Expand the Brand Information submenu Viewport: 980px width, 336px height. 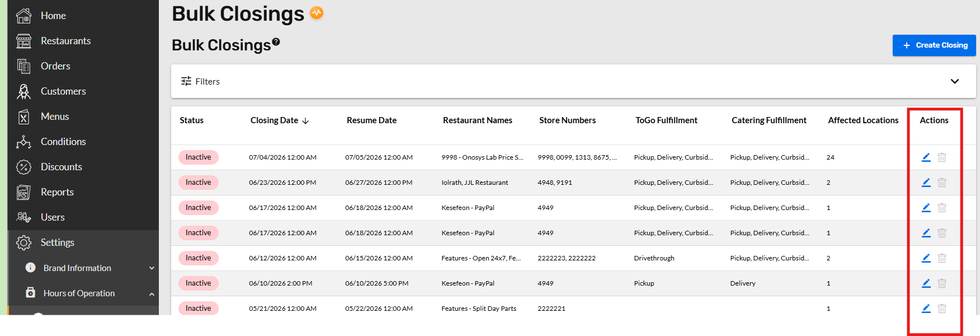click(x=152, y=268)
